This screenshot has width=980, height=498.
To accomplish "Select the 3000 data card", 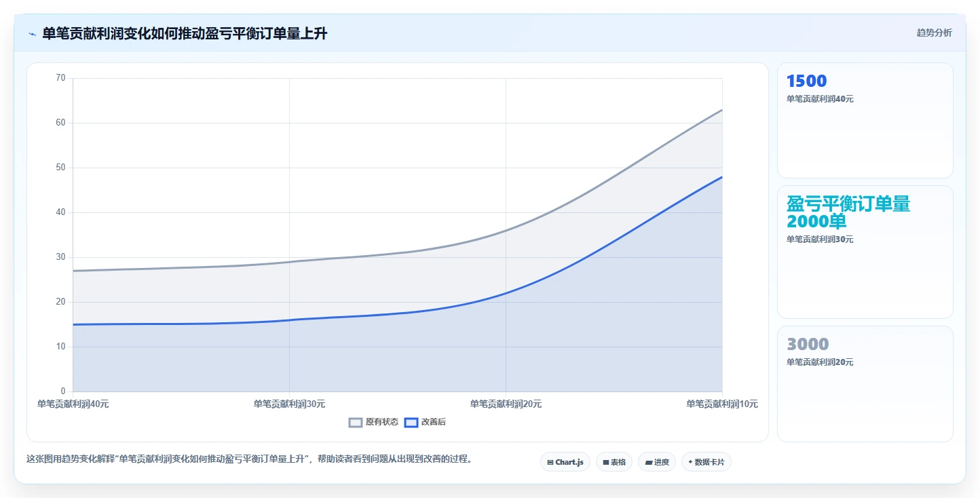I will (865, 384).
